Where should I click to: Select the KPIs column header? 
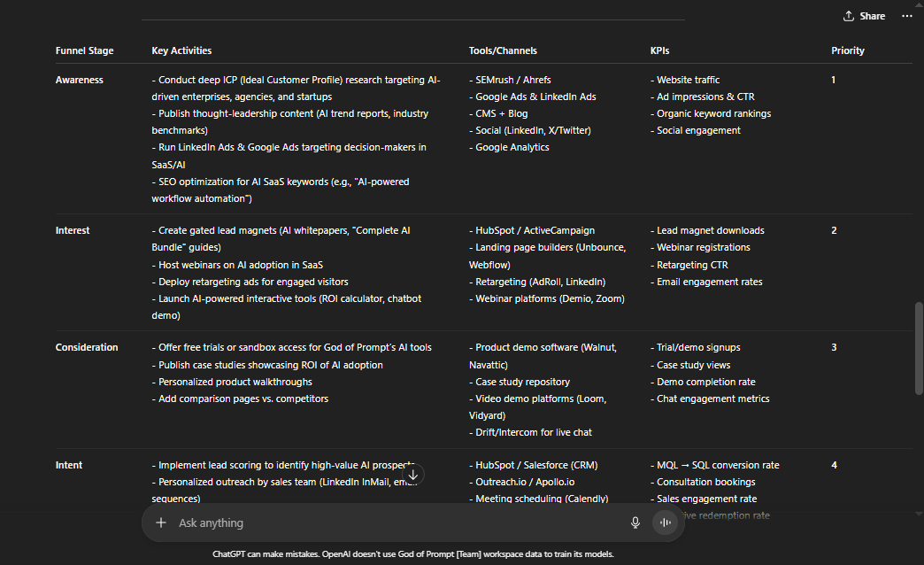pos(659,50)
